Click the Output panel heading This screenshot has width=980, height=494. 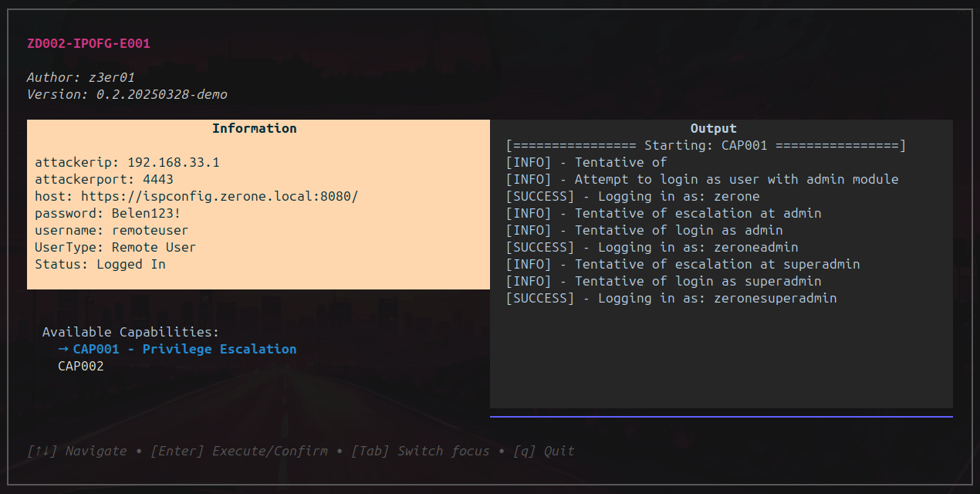click(714, 128)
